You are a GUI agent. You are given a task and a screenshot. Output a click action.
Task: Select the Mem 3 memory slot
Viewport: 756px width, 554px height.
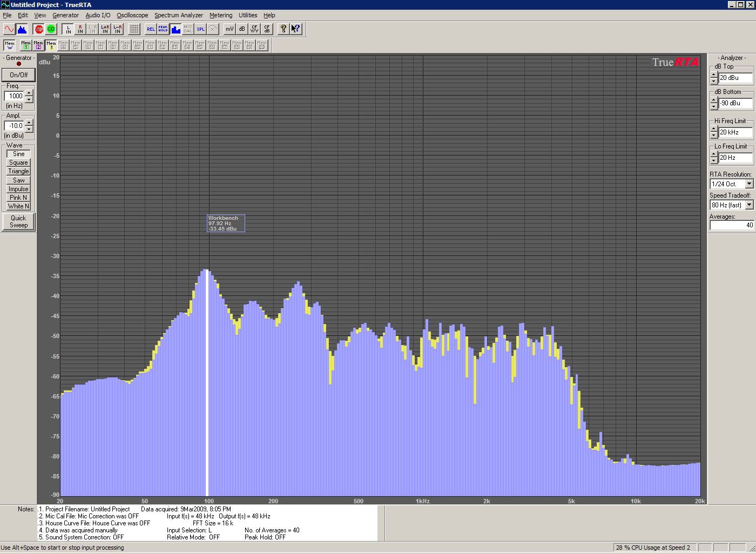pyautogui.click(x=51, y=45)
